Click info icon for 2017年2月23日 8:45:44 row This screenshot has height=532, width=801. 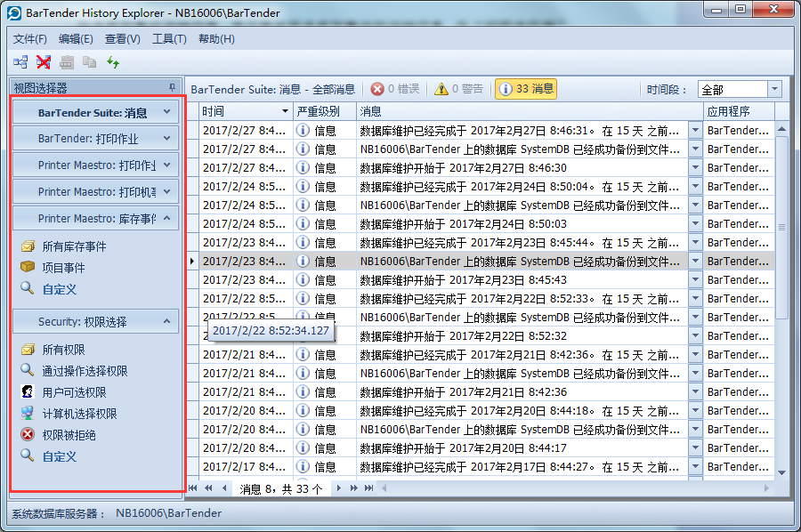coord(303,242)
